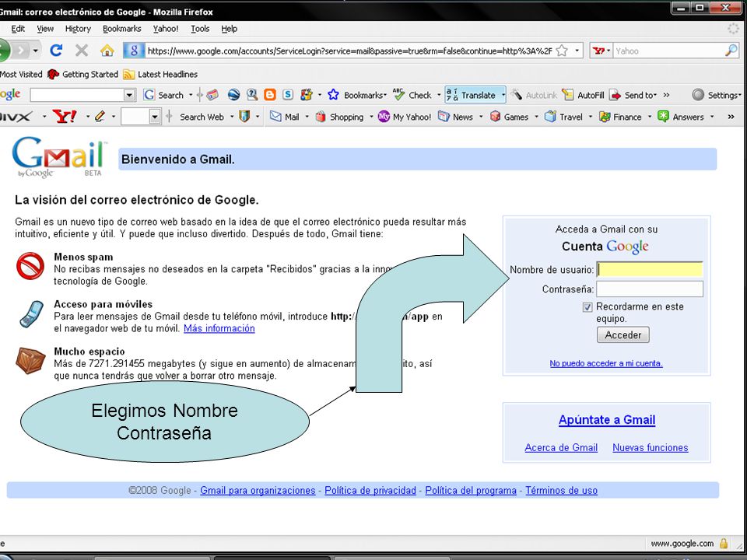The width and height of the screenshot is (747, 560).
Task: Open the Edit menu
Action: click(18, 29)
